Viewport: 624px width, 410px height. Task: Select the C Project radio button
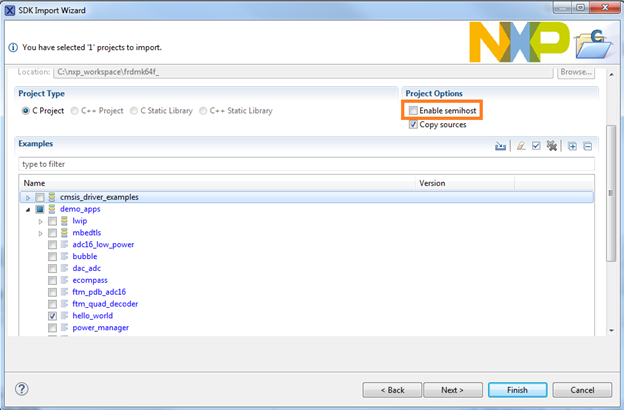pyautogui.click(x=25, y=111)
